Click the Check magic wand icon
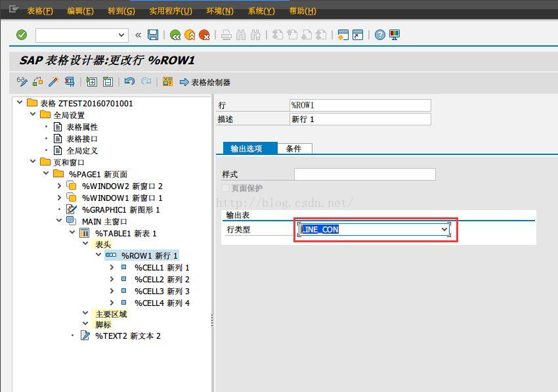 tap(53, 82)
